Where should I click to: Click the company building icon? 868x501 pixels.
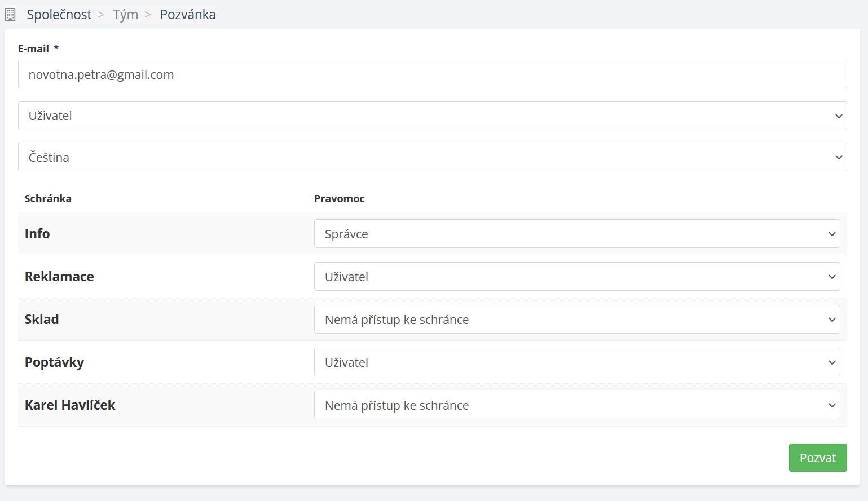coord(10,15)
